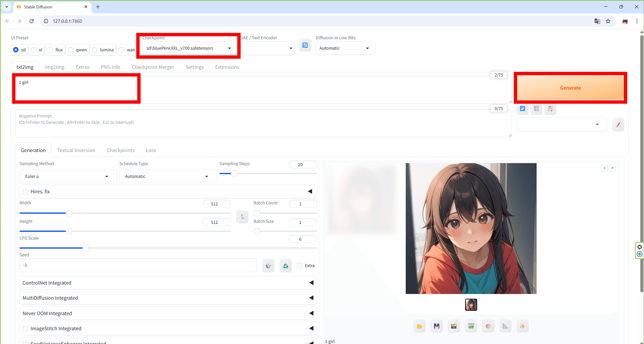
Task: Click the floppy disk save image icon
Action: click(x=437, y=326)
